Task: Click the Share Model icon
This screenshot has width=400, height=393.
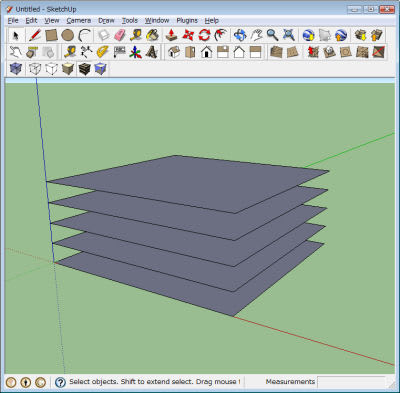Action: tap(377, 35)
